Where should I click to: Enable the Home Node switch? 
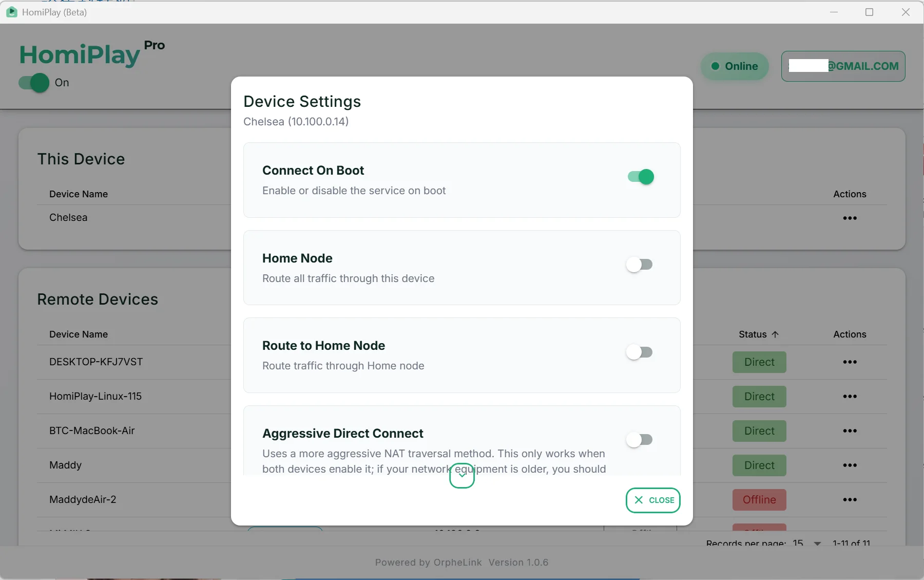tap(640, 265)
